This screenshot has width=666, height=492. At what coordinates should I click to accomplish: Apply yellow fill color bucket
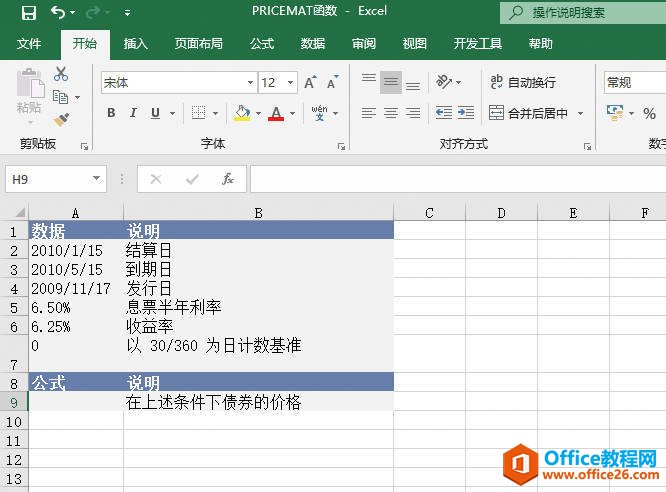[243, 113]
